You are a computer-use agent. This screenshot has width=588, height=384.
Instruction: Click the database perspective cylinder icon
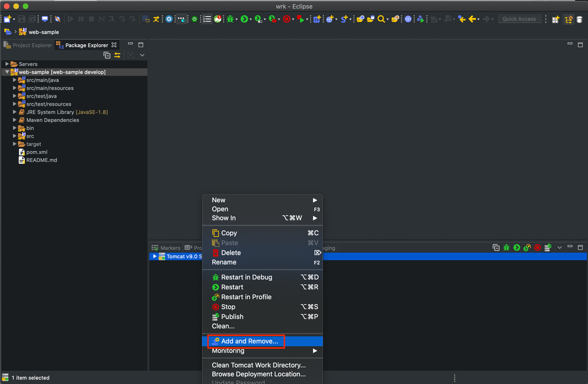579,19
